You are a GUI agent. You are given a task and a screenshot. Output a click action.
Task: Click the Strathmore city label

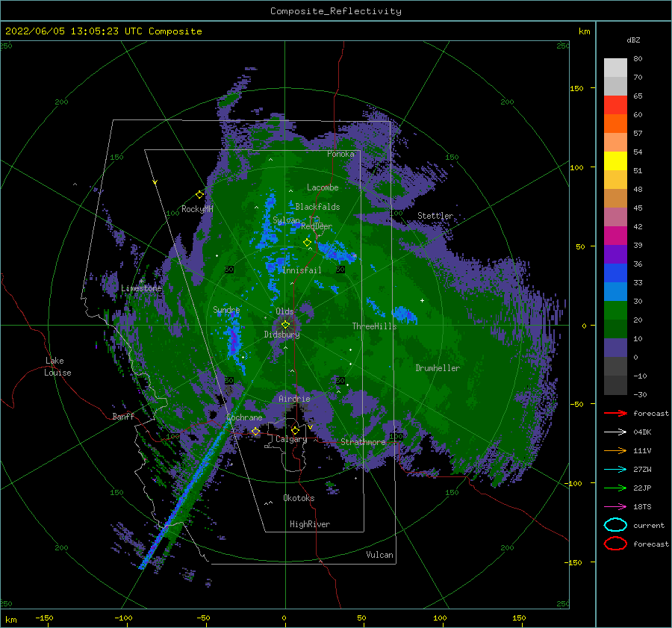363,442
